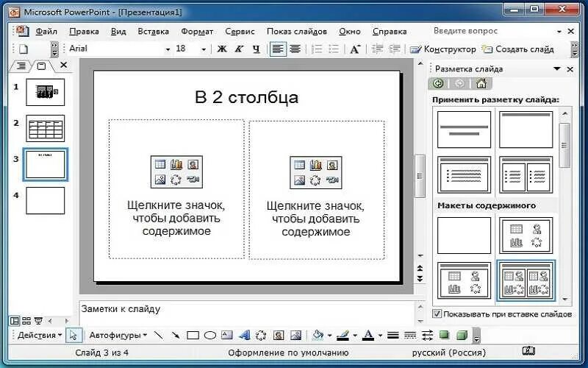Open the Действия drawing menu
Image resolution: width=588 pixels, height=368 pixels.
[x=40, y=336]
